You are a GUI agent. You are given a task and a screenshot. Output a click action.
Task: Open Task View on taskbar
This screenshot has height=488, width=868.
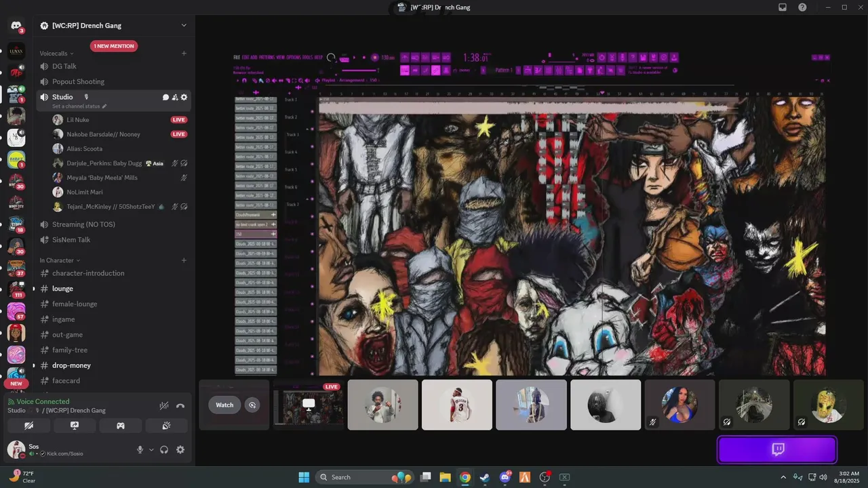click(425, 477)
